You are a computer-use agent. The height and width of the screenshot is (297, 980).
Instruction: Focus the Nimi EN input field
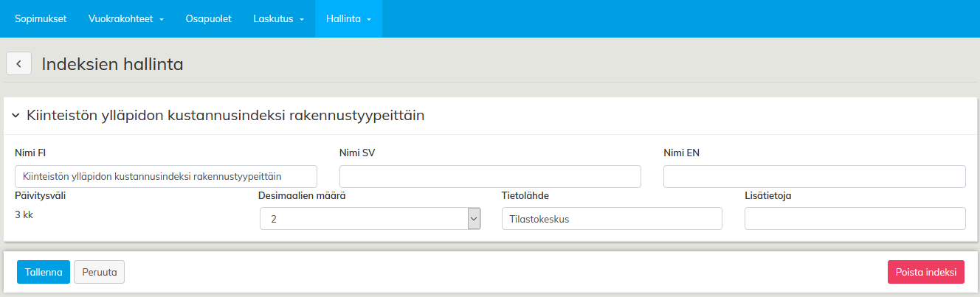814,177
